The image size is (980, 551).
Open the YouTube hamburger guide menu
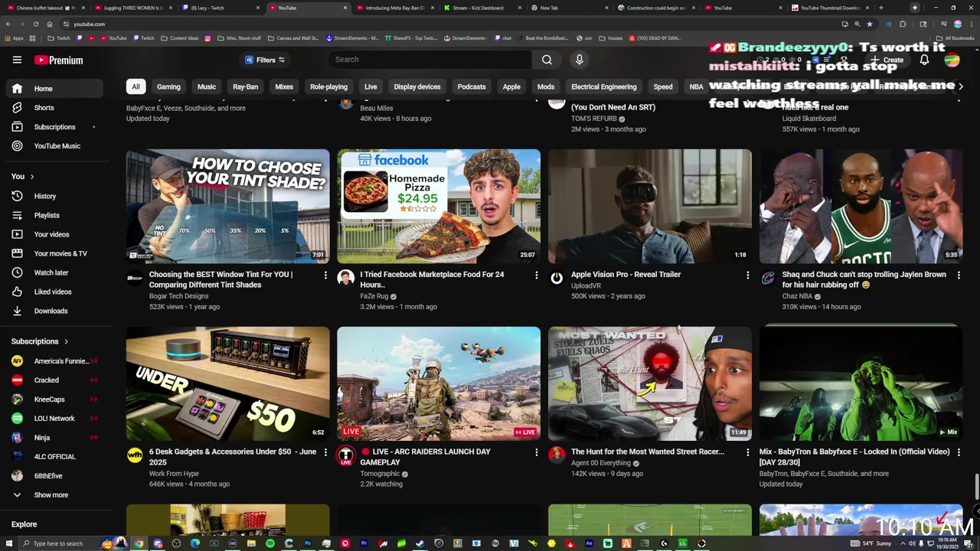(x=17, y=60)
